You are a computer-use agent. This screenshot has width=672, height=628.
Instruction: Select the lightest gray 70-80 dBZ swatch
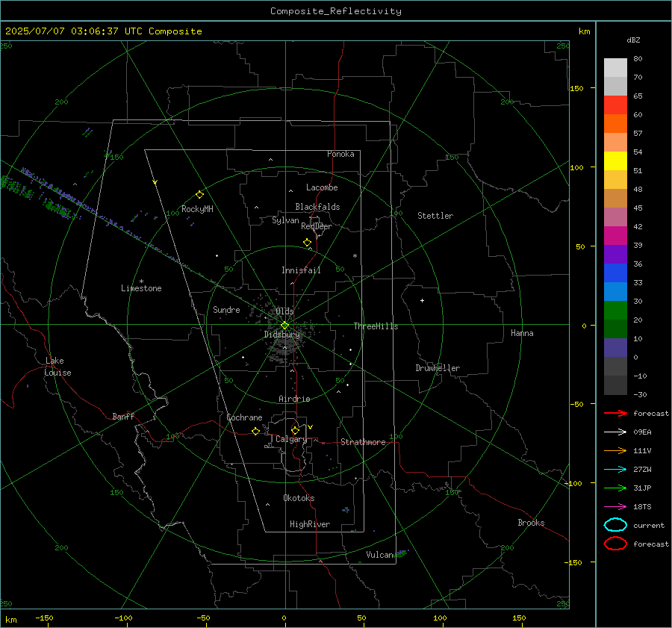pyautogui.click(x=615, y=68)
